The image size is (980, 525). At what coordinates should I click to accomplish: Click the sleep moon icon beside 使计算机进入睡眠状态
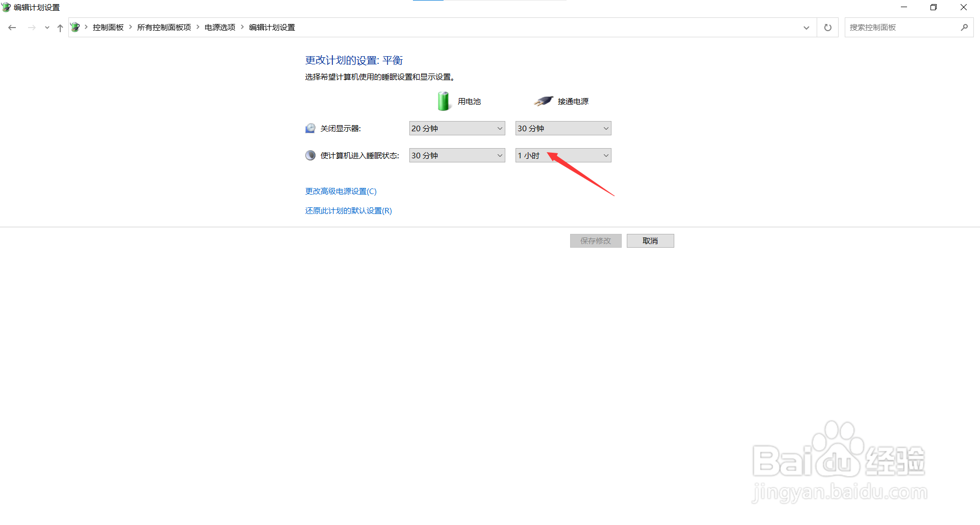click(310, 155)
